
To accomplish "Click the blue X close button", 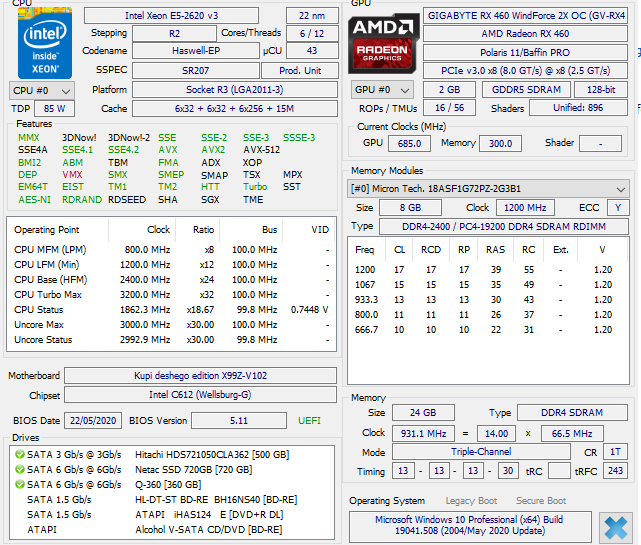I will pyautogui.click(x=615, y=527).
